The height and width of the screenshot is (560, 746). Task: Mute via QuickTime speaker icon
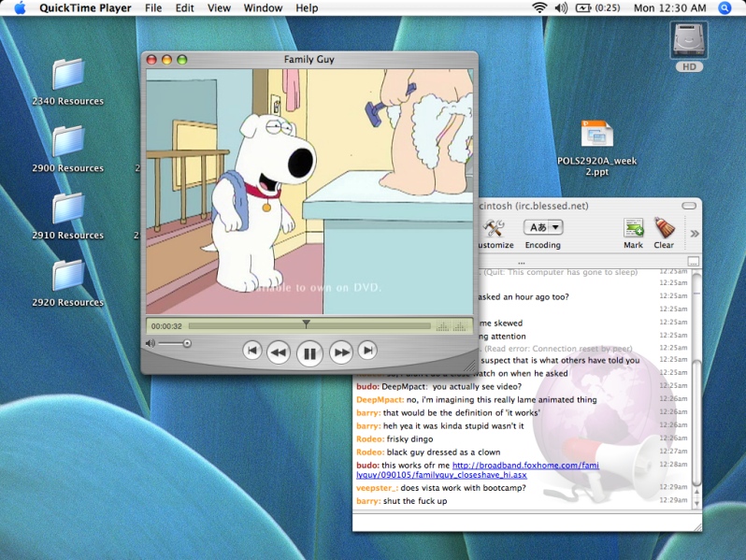point(151,343)
